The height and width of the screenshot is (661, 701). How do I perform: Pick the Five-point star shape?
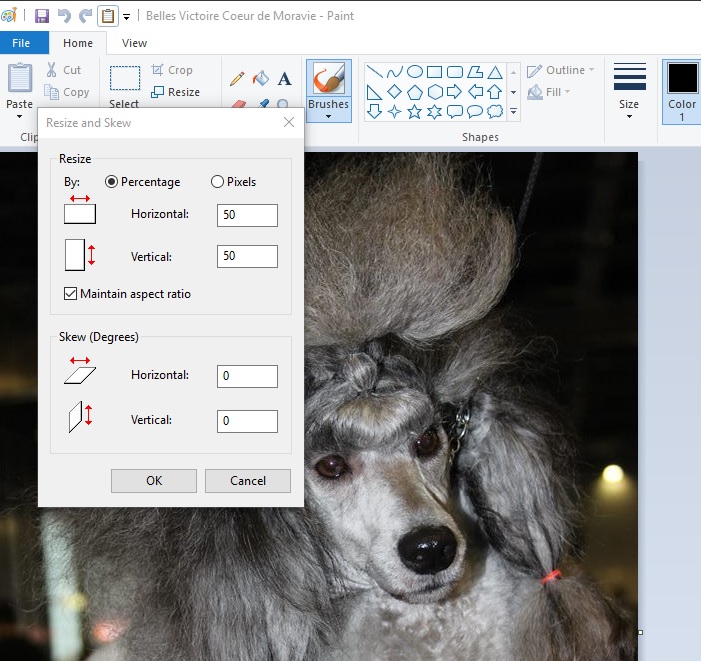pos(414,111)
